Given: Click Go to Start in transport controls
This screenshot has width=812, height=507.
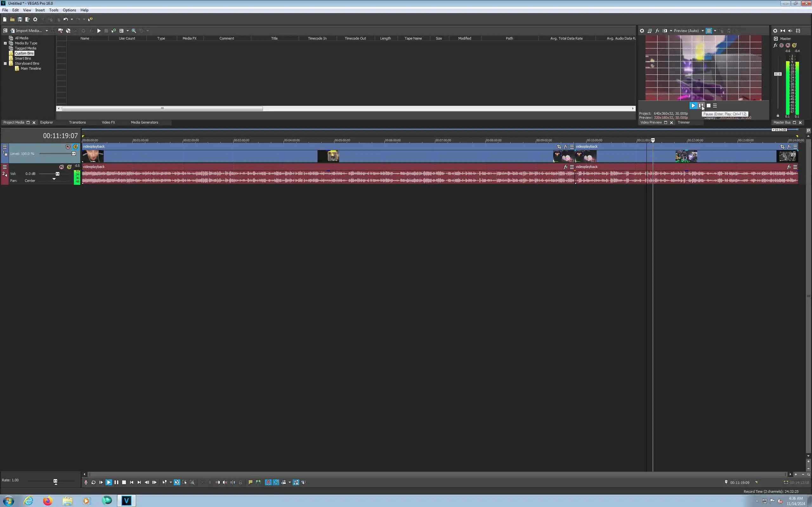Looking at the screenshot, I should click(x=132, y=482).
